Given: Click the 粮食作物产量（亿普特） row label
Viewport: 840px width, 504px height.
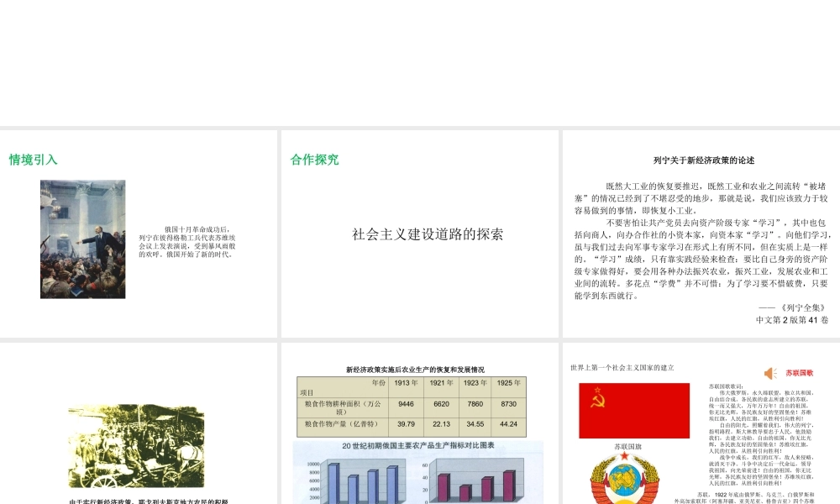Looking at the screenshot, I should pyautogui.click(x=342, y=423).
